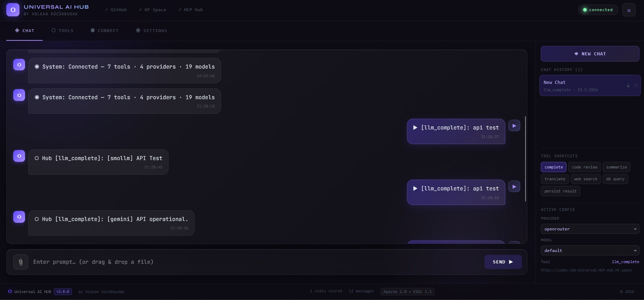Open the GitHub link in the header
The height and width of the screenshot is (300, 644).
[116, 10]
